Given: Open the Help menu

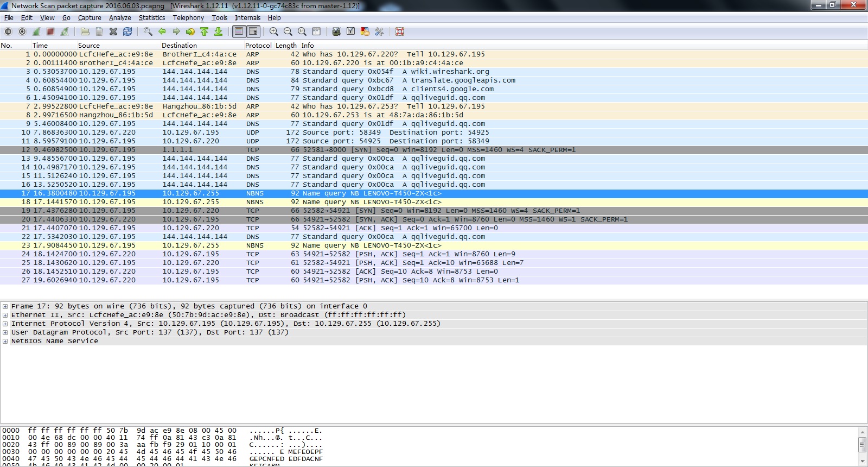Looking at the screenshot, I should pyautogui.click(x=274, y=17).
